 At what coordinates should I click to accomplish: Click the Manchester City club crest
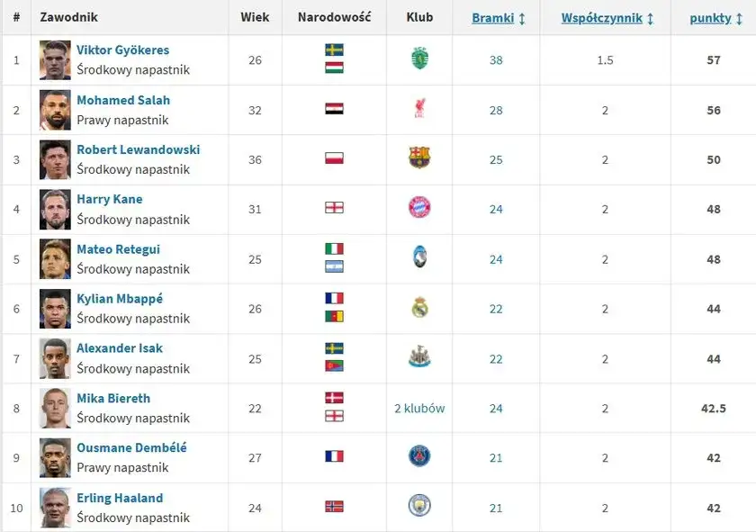click(419, 506)
